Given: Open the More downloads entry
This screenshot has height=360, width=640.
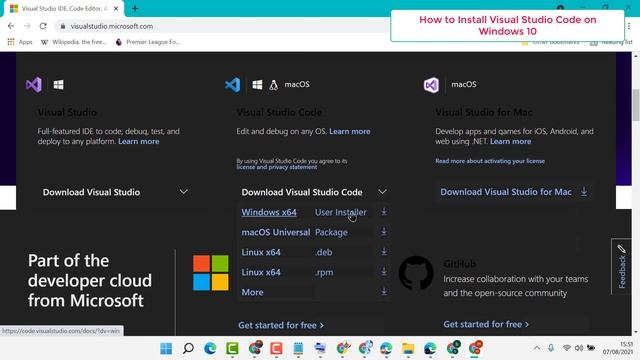Looking at the screenshot, I should tap(252, 292).
